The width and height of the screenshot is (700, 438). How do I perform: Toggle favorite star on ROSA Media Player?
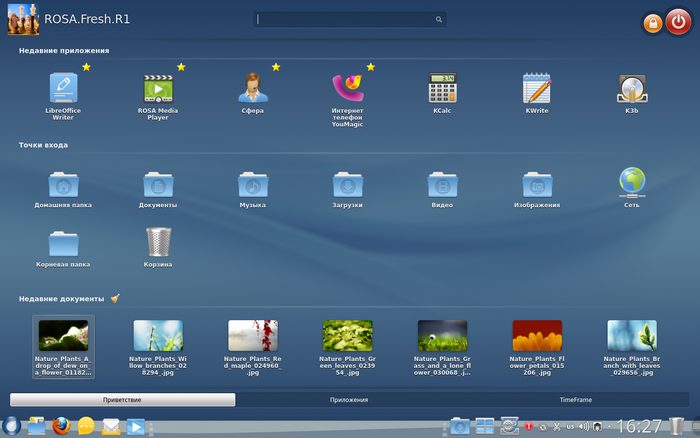[181, 67]
